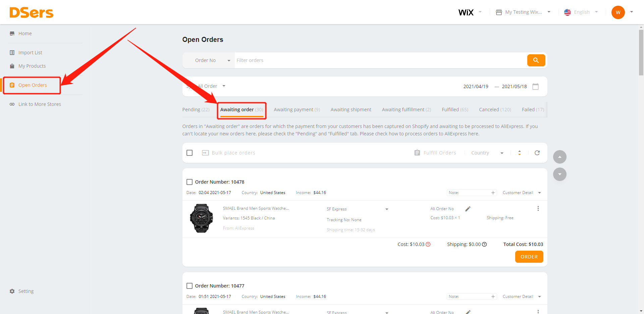The height and width of the screenshot is (314, 644).
Task: Switch to the Fulfilled tab
Action: click(455, 110)
